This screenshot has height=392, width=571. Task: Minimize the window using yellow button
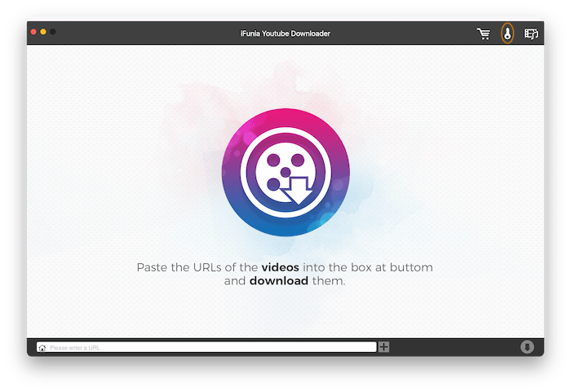click(x=43, y=32)
